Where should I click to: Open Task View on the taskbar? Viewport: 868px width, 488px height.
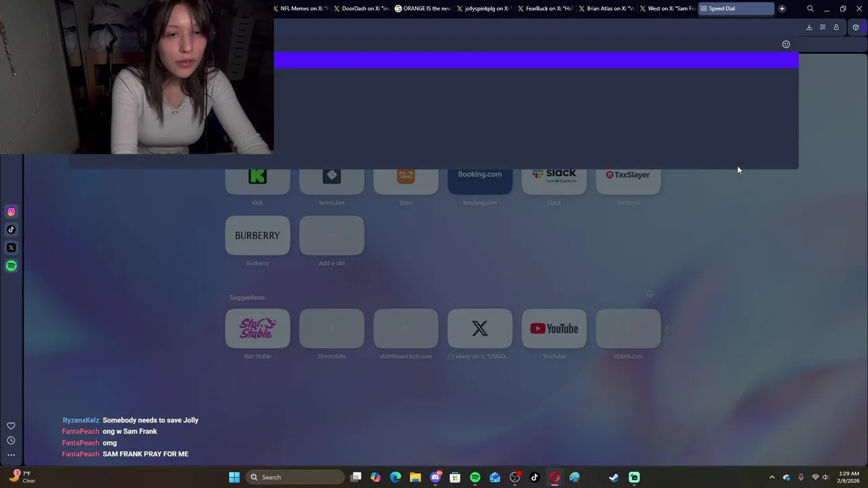[x=356, y=477]
